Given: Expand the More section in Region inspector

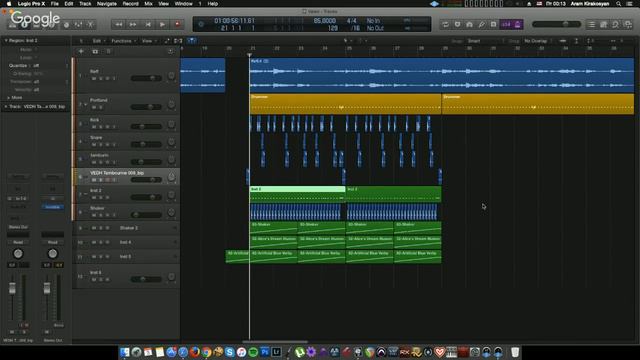Looking at the screenshot, I should (x=14, y=98).
